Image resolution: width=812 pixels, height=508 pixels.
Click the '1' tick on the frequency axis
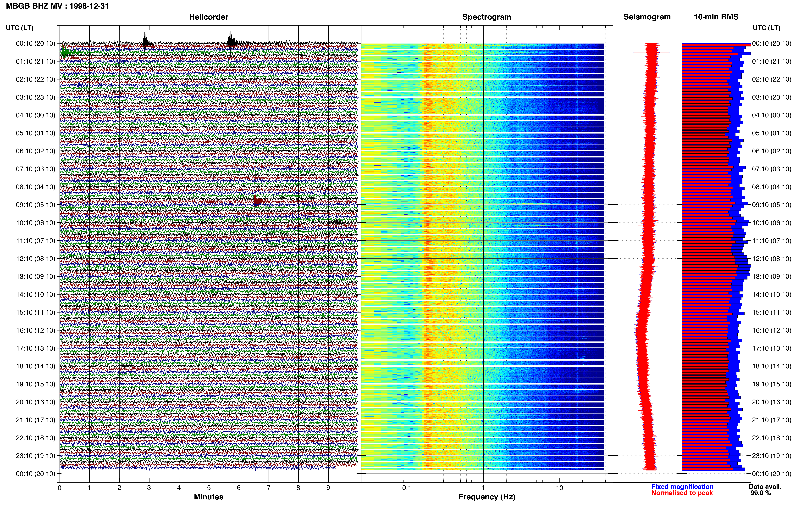tap(483, 487)
